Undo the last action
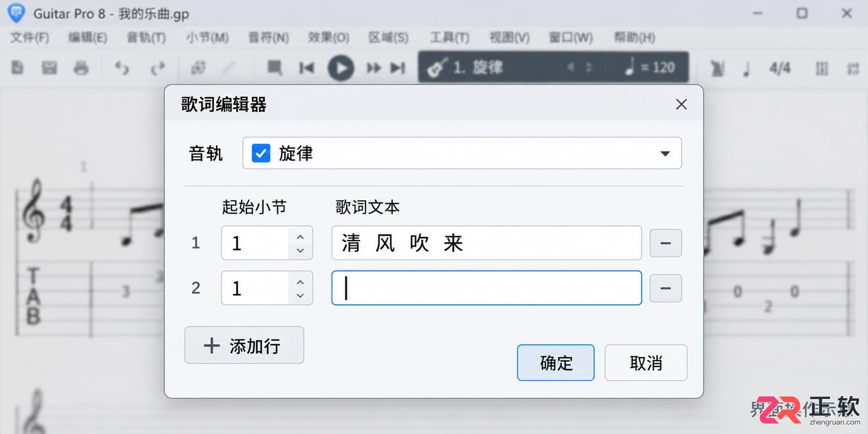 [122, 68]
